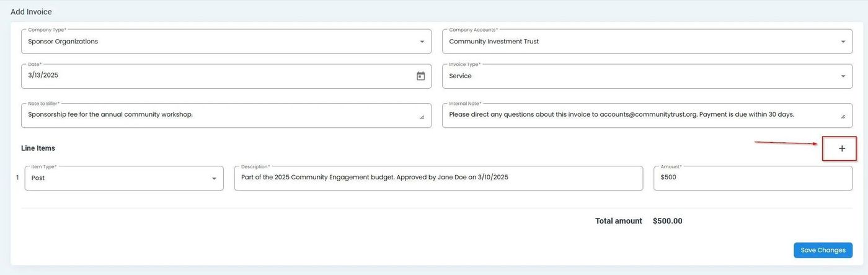
Task: Click the Item Type dropdown arrow
Action: click(214, 179)
